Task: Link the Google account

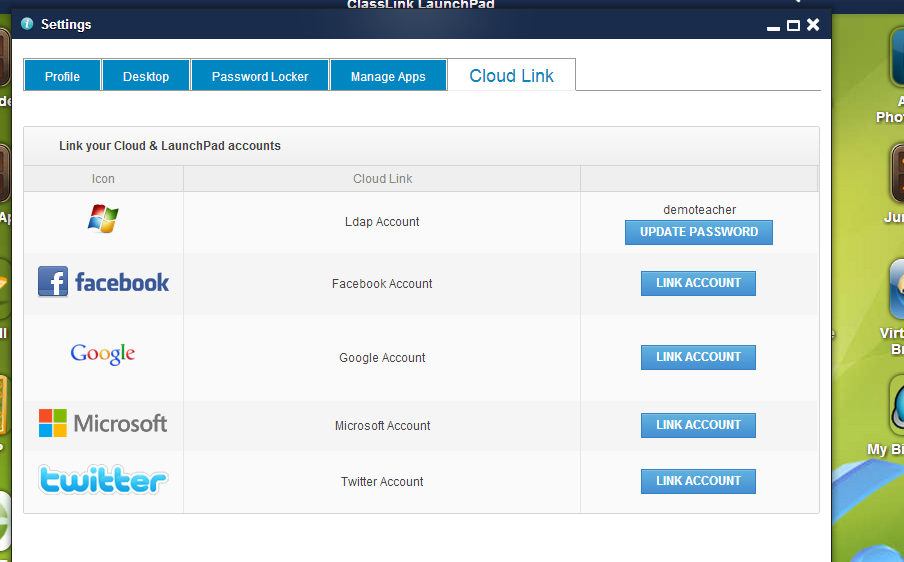Action: [x=698, y=357]
